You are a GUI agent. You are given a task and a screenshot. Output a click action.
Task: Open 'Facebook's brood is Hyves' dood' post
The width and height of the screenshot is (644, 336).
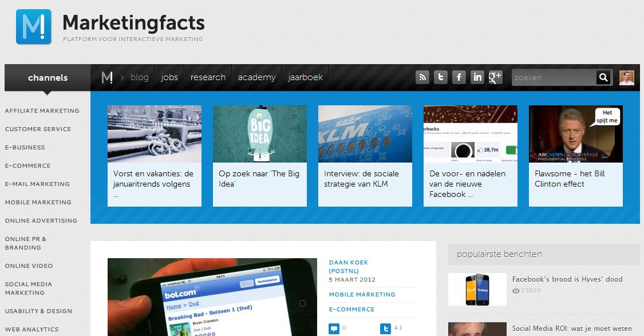[x=567, y=279]
